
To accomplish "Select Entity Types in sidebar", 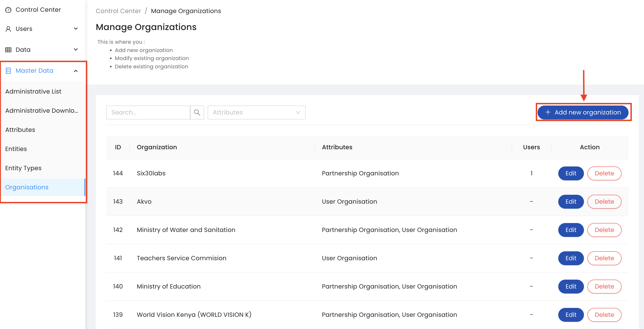I will click(23, 168).
